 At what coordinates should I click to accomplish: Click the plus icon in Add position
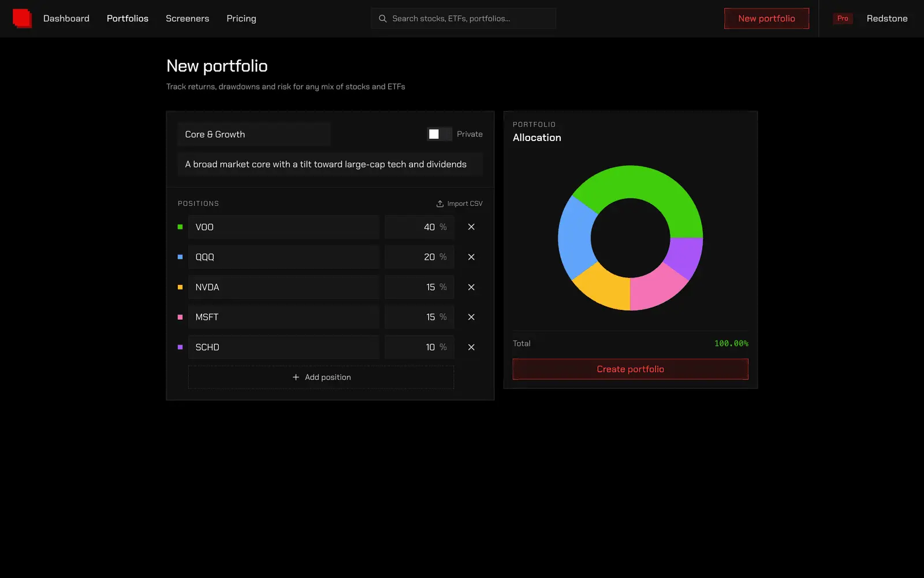pos(296,377)
